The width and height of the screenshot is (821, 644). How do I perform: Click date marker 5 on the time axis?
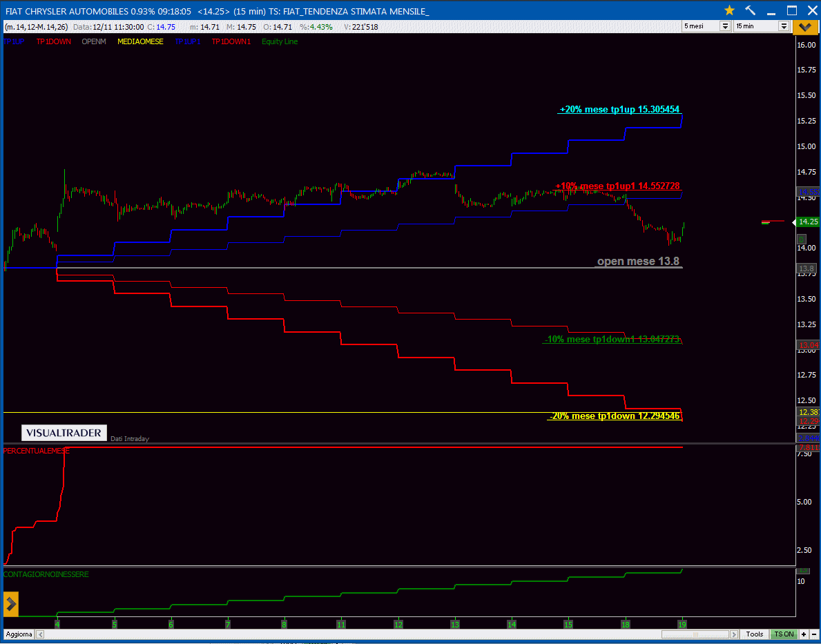(x=114, y=625)
